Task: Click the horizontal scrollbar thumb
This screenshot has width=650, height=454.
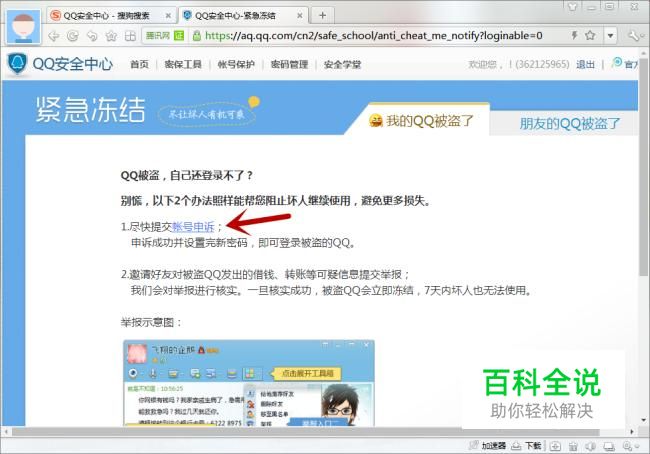Action: pos(306,432)
